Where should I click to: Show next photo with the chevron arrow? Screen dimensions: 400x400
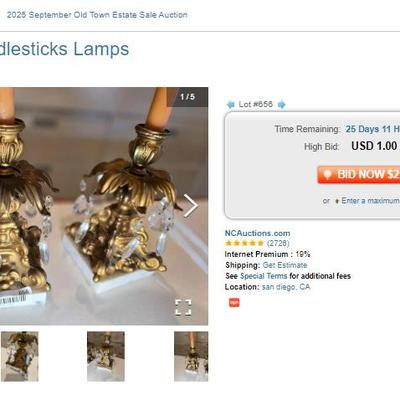[x=191, y=206]
